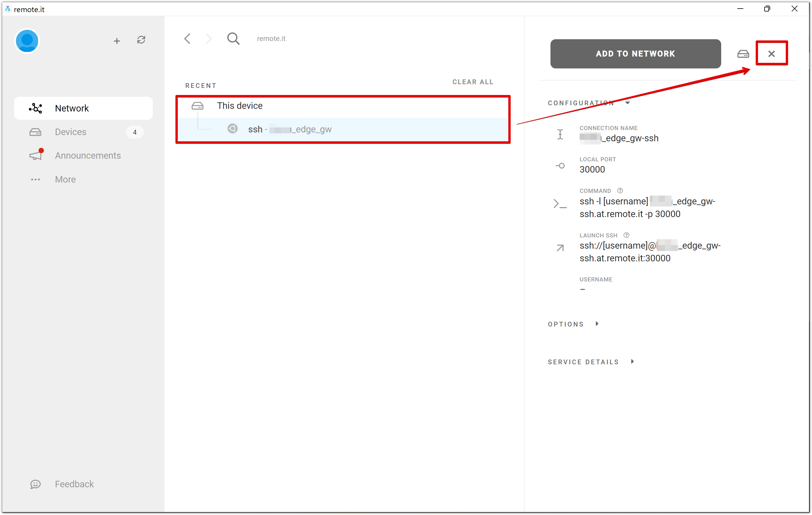812x515 pixels.
Task: Edit the Username field value
Action: tap(583, 289)
